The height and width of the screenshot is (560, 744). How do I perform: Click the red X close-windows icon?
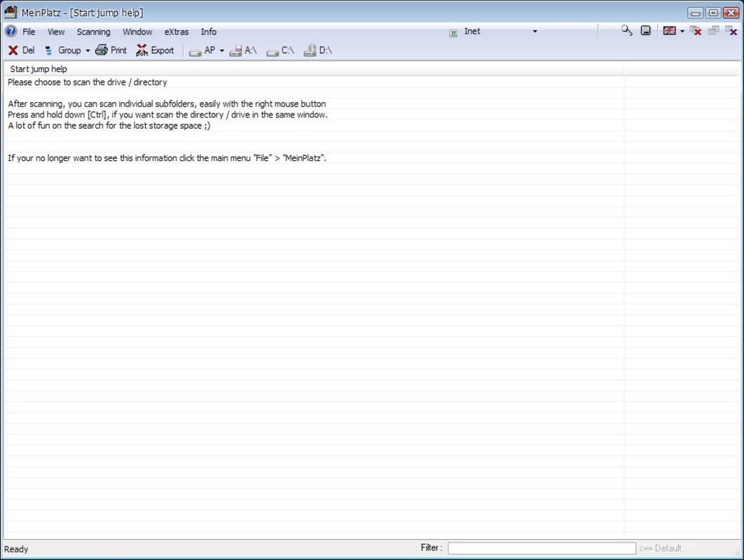click(x=696, y=31)
